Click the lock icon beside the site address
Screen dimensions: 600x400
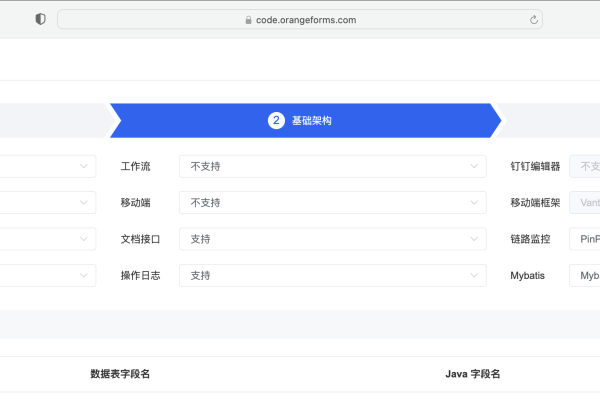coord(248,20)
